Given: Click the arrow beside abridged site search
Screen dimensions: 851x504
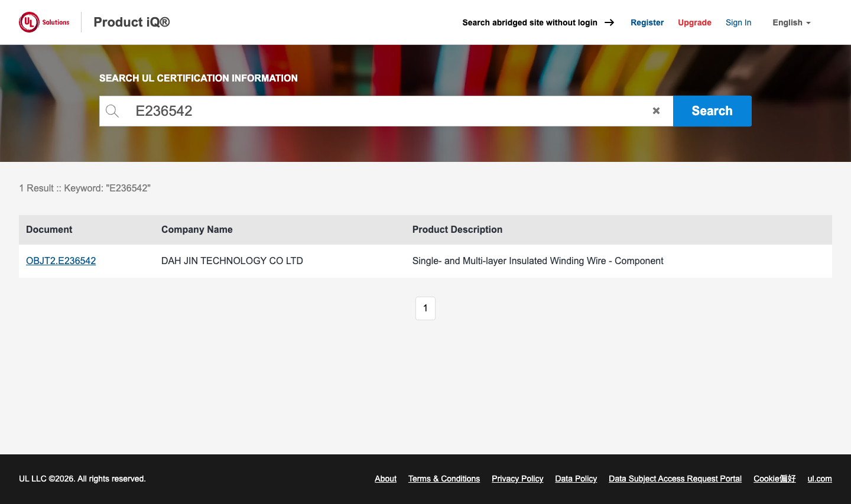Looking at the screenshot, I should coord(609,22).
